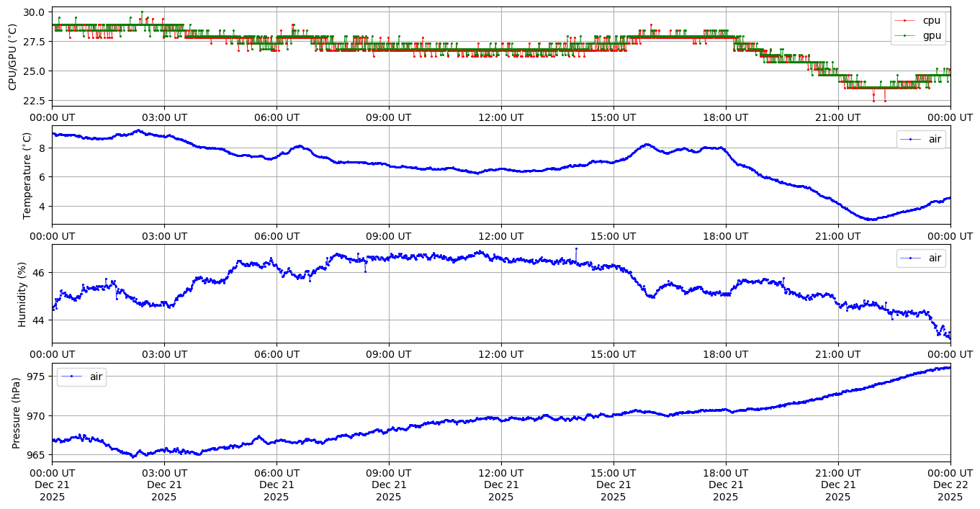This screenshot has height=509, width=980.
Task: Click the humidity spike near 14:00 UT
Action: 576,249
